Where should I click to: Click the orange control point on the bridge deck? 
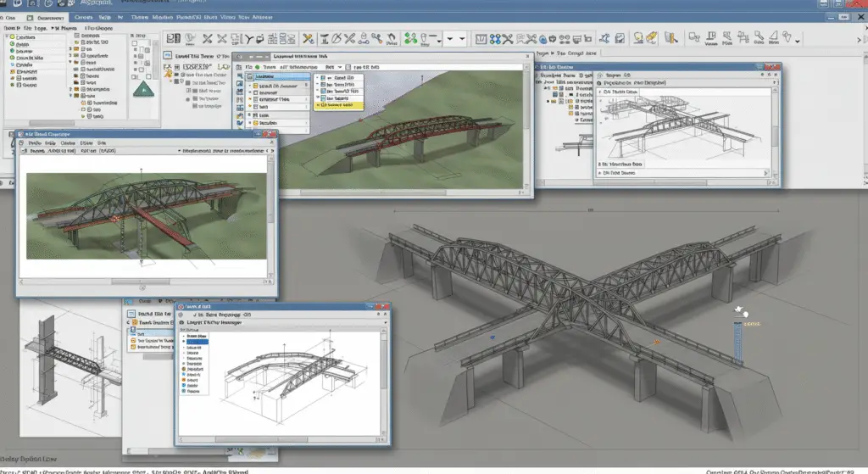[x=657, y=343]
